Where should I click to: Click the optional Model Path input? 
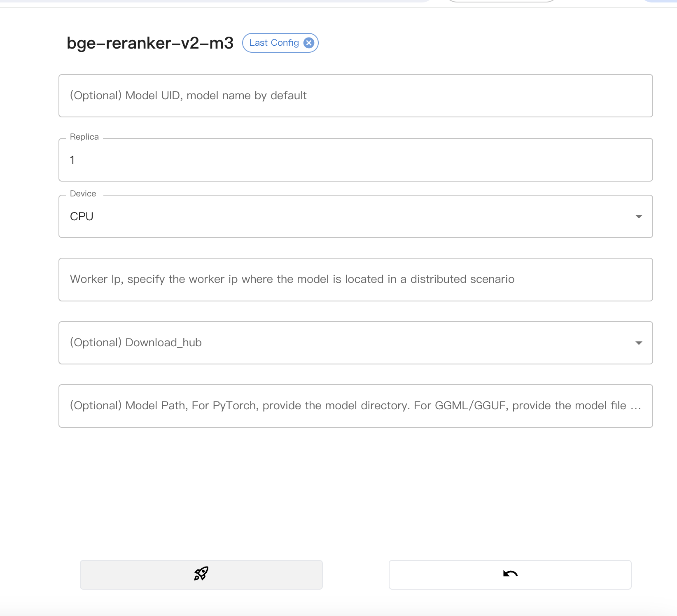click(355, 406)
